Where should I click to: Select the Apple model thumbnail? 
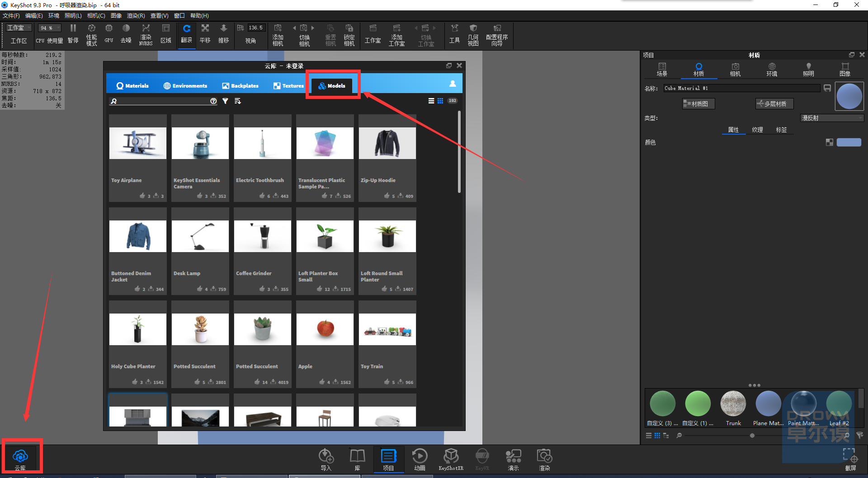(x=325, y=329)
